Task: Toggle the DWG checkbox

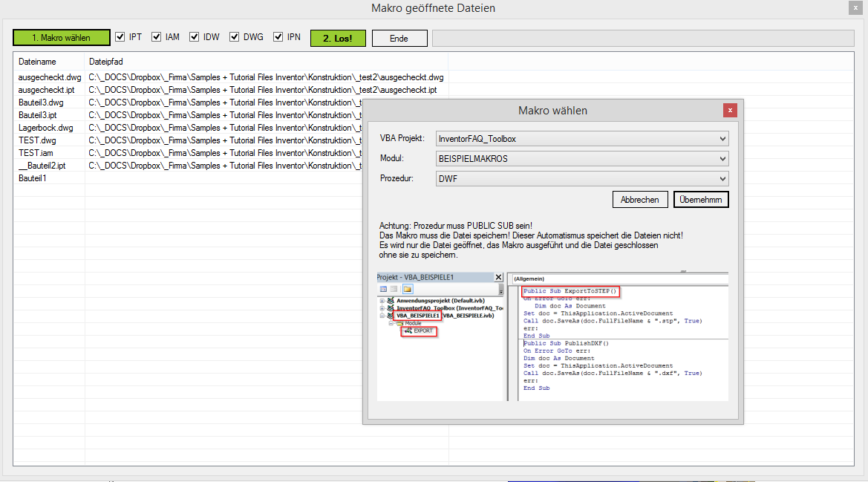Action: click(x=235, y=37)
